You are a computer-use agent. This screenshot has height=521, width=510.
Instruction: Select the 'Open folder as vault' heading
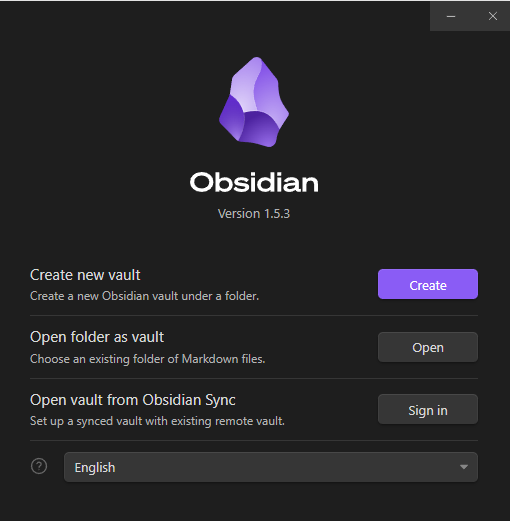coord(97,337)
